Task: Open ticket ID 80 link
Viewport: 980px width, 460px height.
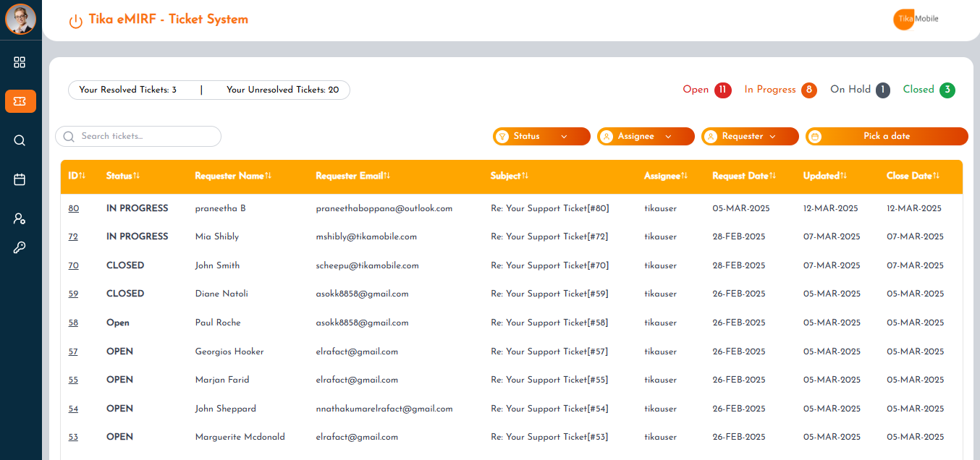Action: (x=74, y=208)
